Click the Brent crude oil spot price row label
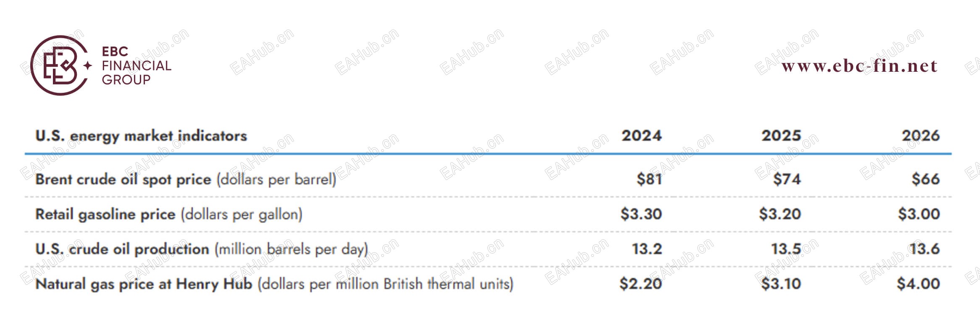Image resolution: width=980 pixels, height=316 pixels. pos(186,180)
